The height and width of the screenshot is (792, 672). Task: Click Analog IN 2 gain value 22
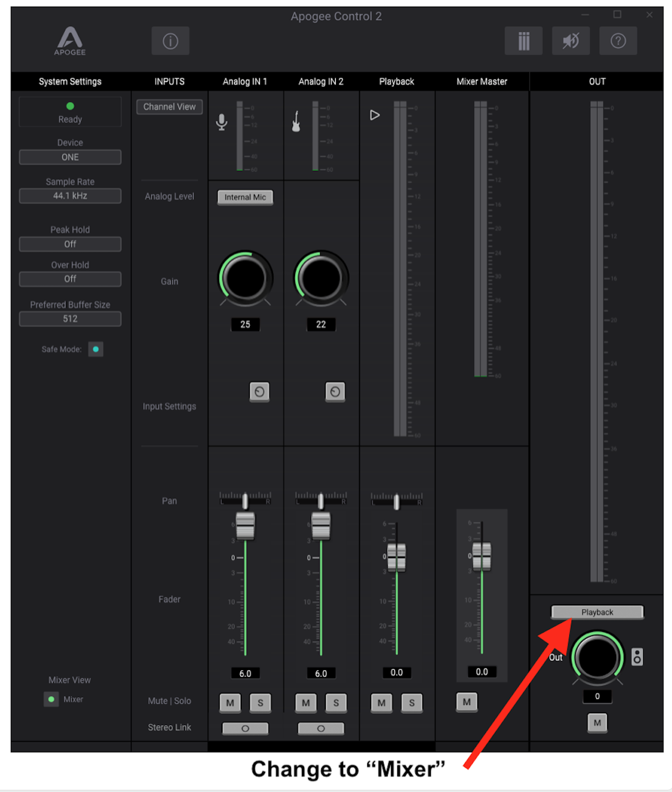click(x=321, y=325)
